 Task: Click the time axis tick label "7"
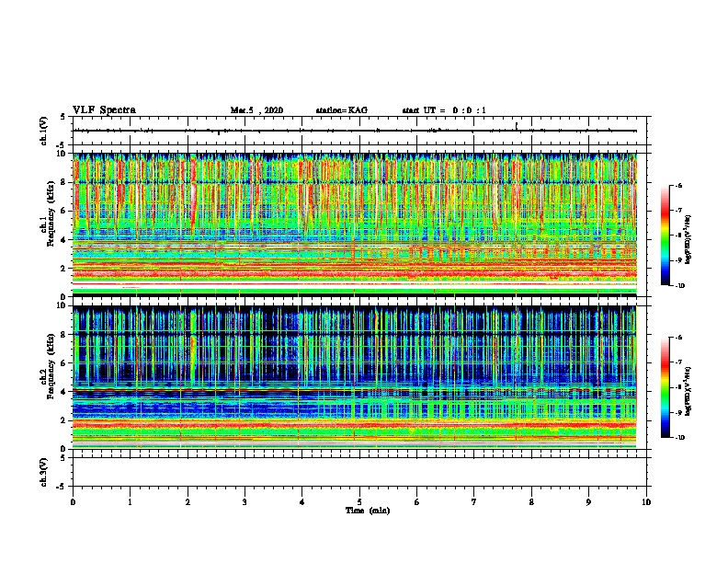474,502
